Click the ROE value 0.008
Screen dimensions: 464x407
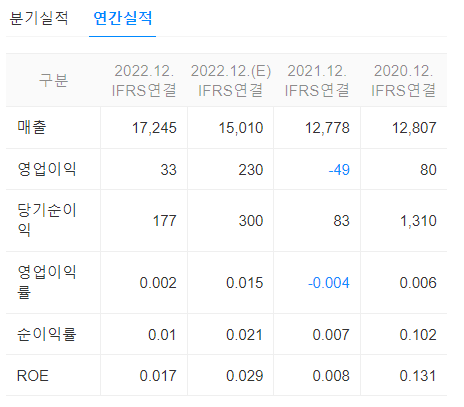click(331, 376)
